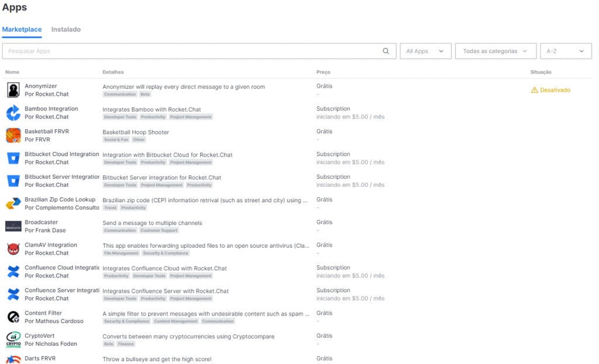Open the Anonymizer app name
Viewport: 599px width, 364px height.
(41, 86)
